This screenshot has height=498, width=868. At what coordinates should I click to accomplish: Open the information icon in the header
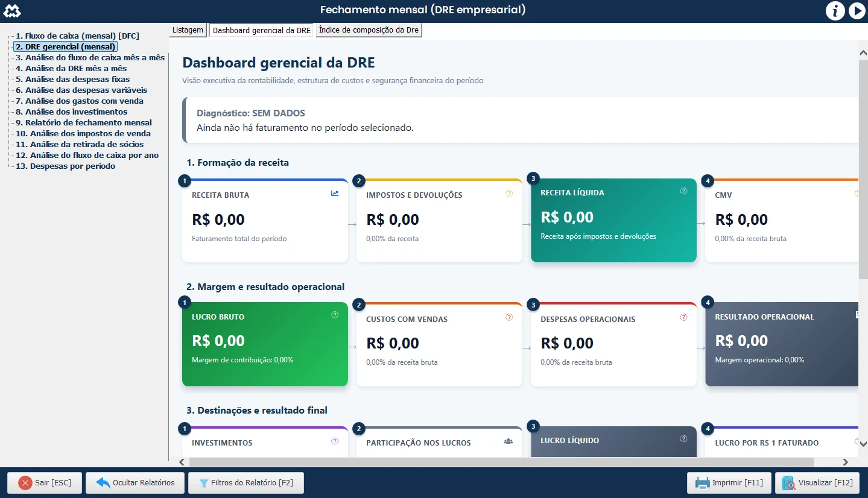coord(835,10)
